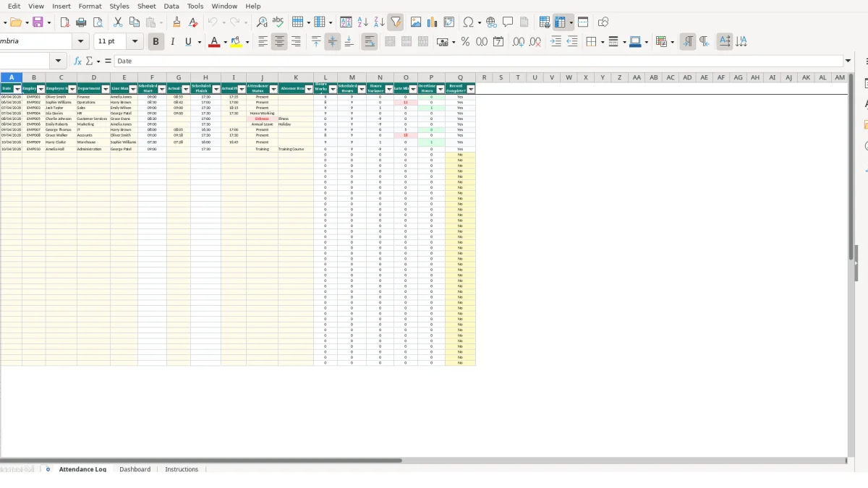Screen dimensions: 868x488
Task: Click the Print icon
Action: (81, 22)
